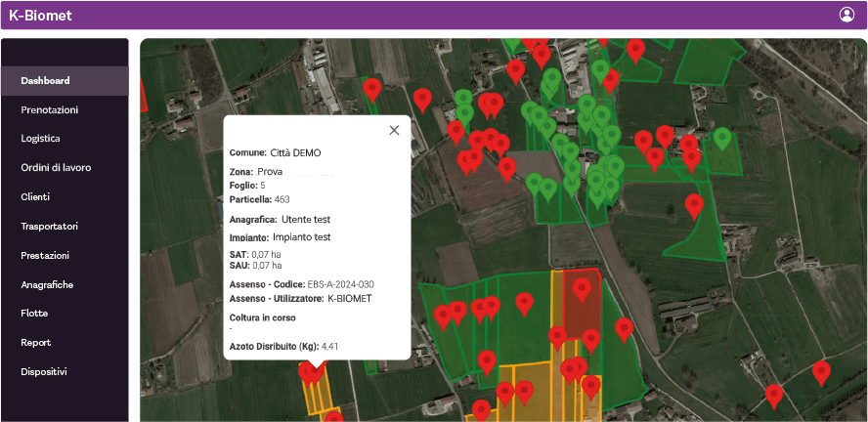
Task: Click the red pin inside red-shaded parcel
Action: pos(583,289)
